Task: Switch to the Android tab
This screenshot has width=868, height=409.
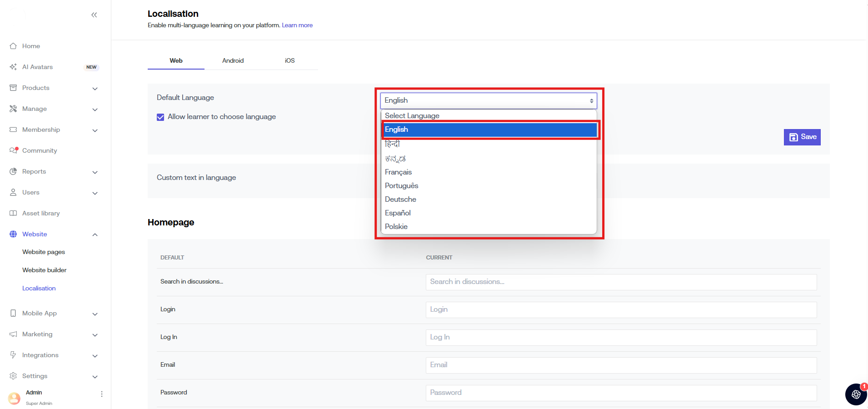Action: pos(233,60)
